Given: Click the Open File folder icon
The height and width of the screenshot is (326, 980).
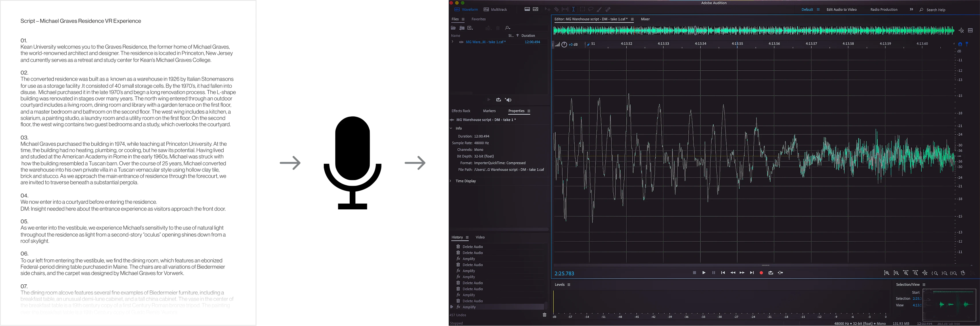Looking at the screenshot, I should pyautogui.click(x=453, y=28).
